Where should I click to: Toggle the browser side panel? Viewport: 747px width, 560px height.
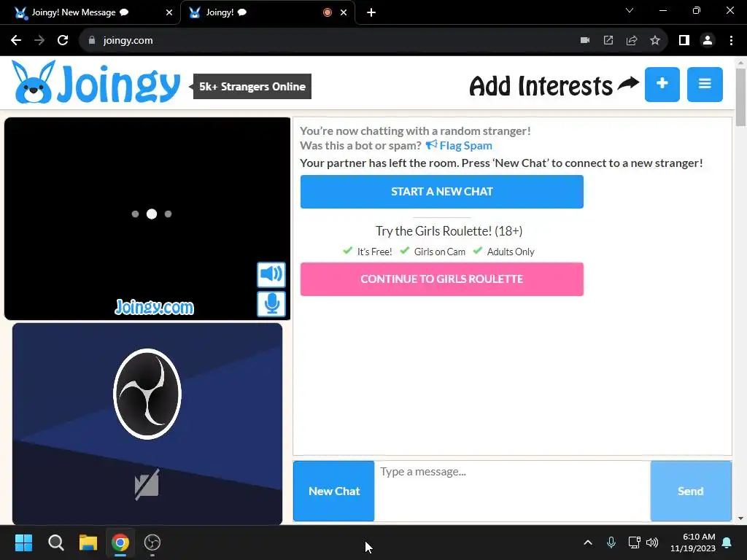click(x=684, y=41)
